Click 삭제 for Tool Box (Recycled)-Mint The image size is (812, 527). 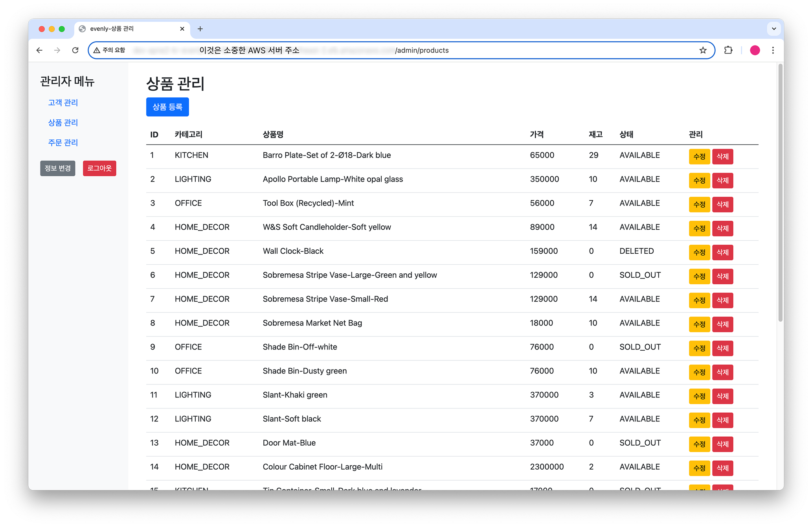point(722,204)
